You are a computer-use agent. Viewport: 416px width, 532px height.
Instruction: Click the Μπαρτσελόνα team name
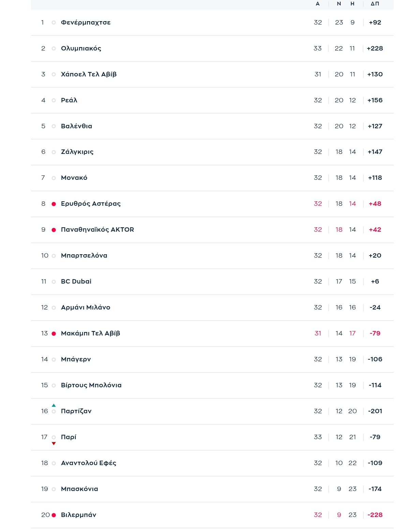(x=84, y=256)
